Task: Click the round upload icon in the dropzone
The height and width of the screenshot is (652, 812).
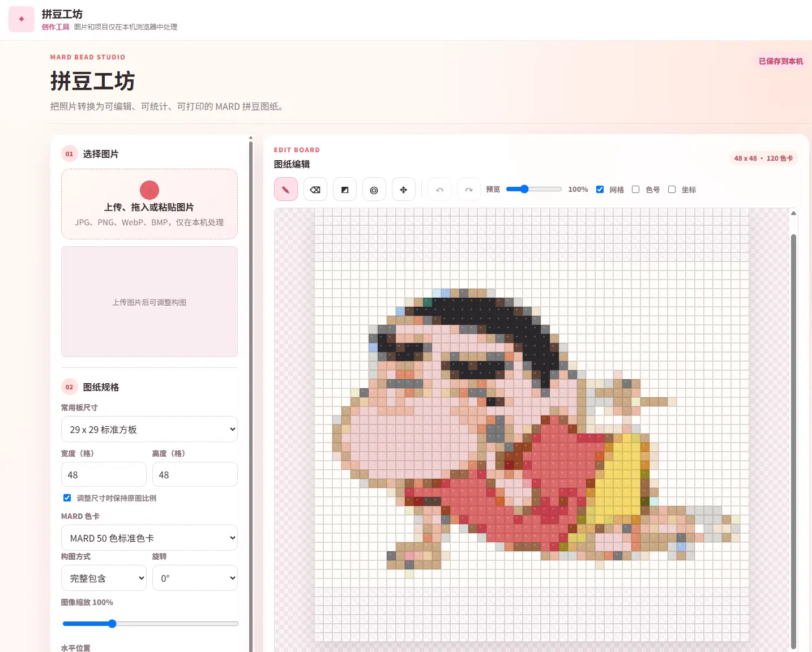Action: 149,190
